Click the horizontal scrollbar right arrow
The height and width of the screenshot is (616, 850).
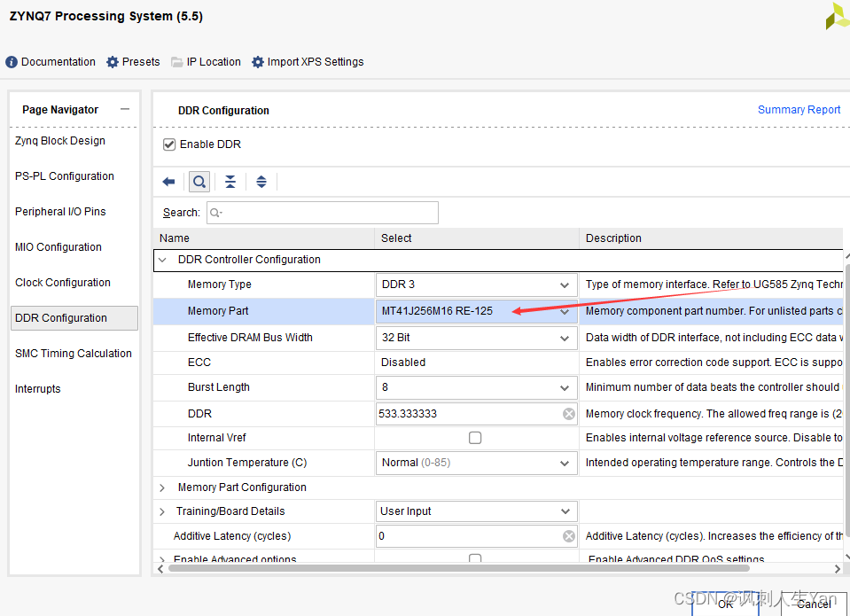pos(837,568)
